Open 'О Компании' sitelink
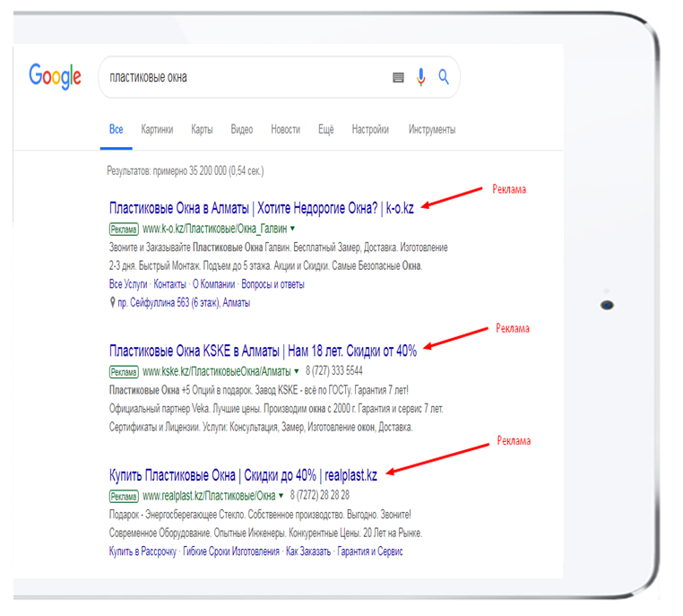 (213, 284)
